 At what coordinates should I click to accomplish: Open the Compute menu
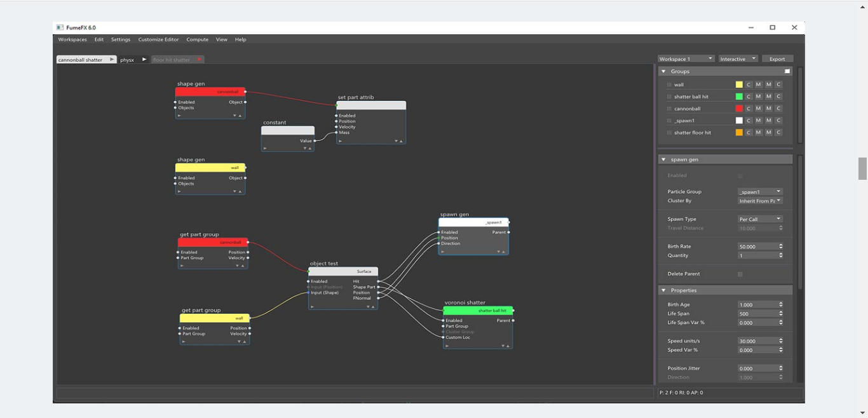197,39
